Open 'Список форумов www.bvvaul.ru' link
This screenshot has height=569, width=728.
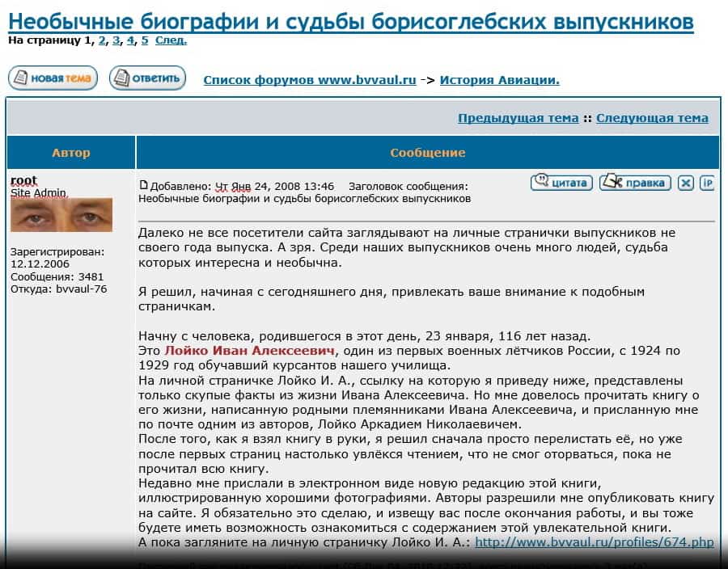[310, 80]
